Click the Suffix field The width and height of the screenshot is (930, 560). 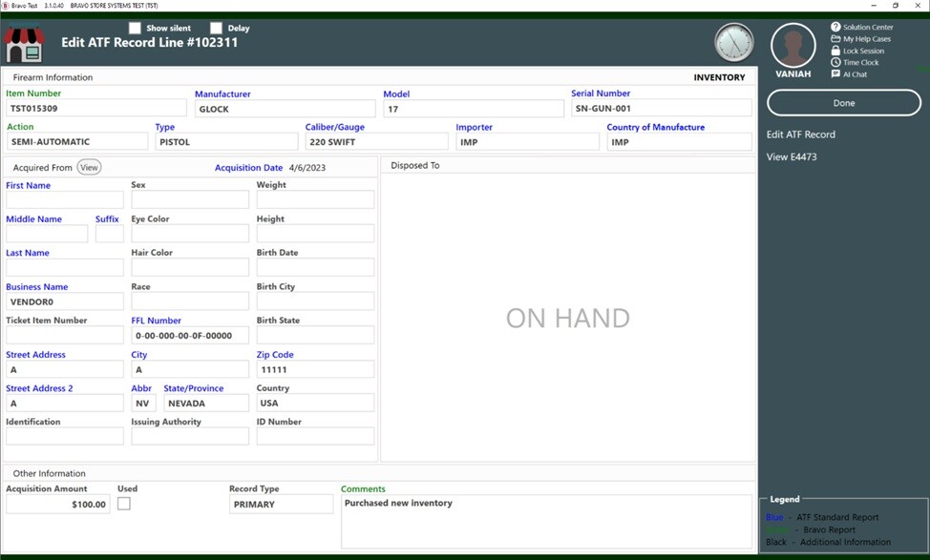click(x=110, y=234)
